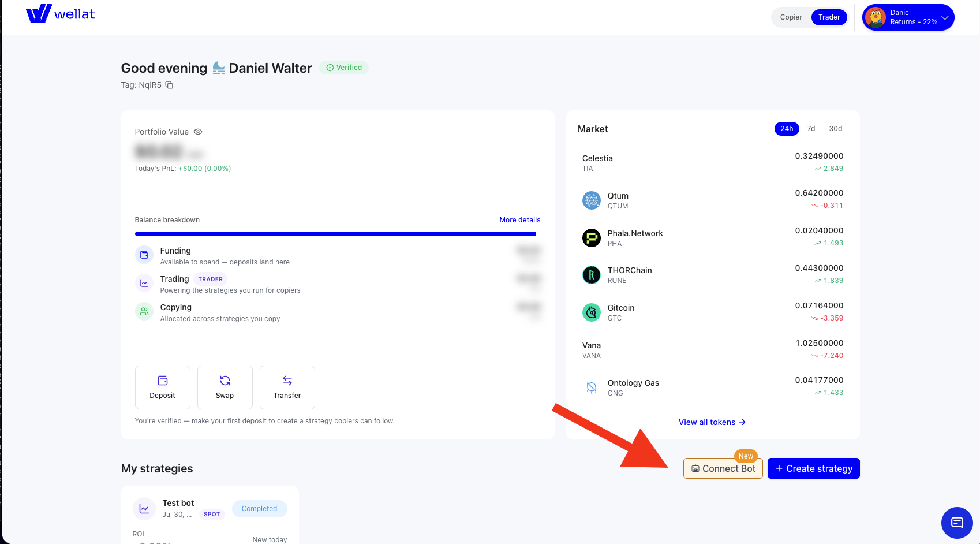Screen dimensions: 980x544
Task: Click Phala.Network price 0.02040000
Action: (819, 230)
